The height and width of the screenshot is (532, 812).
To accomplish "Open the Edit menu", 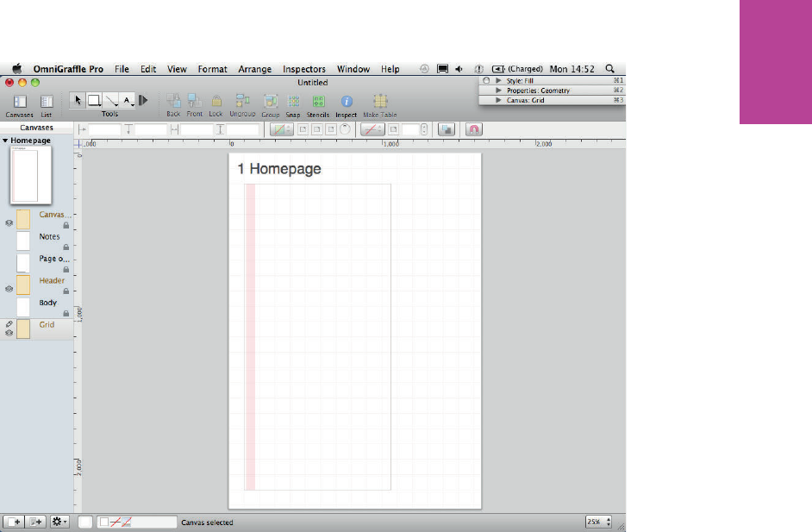I will tap(148, 69).
